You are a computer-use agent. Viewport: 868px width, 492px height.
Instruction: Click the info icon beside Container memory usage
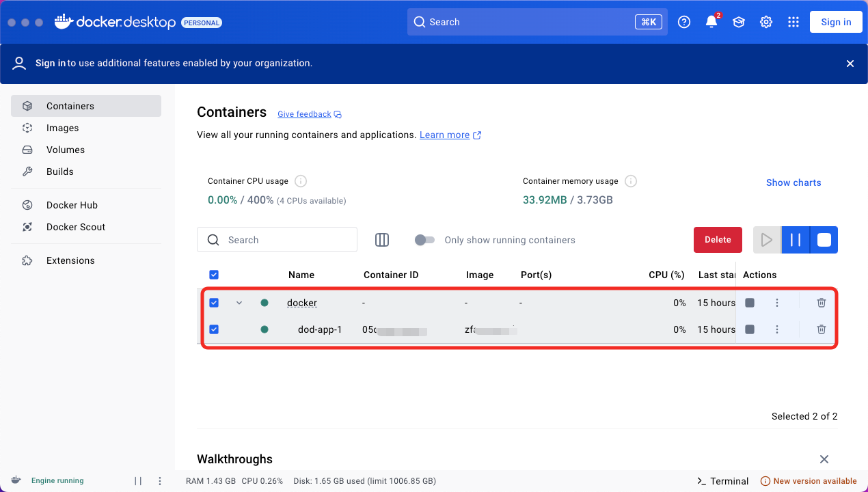(631, 181)
